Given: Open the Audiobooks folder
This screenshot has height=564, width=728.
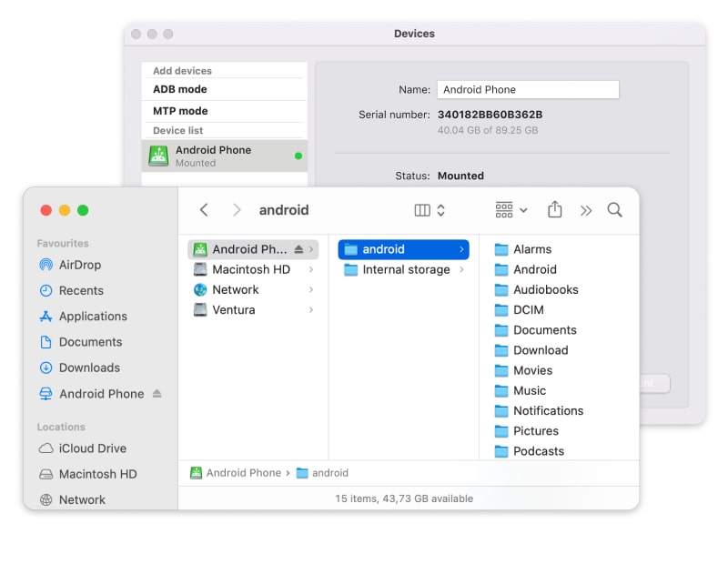Looking at the screenshot, I should point(536,289).
